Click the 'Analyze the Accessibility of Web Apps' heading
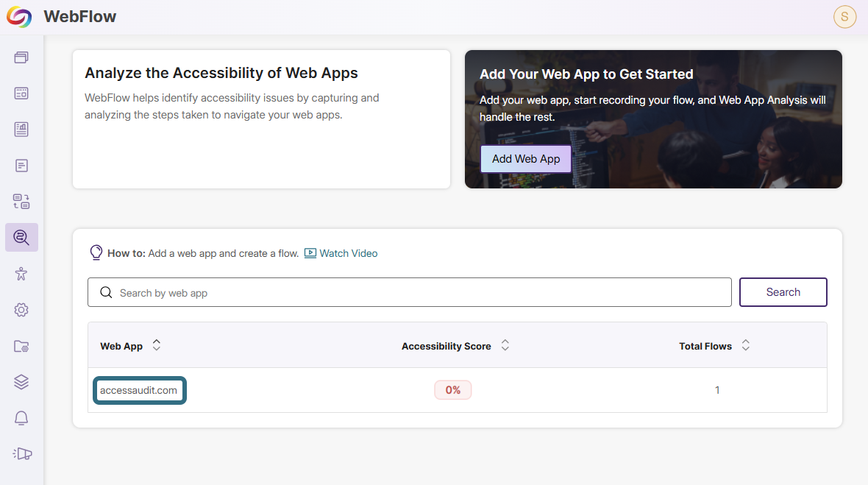 pyautogui.click(x=221, y=73)
